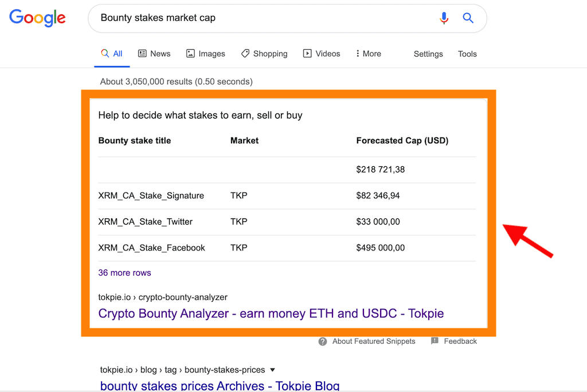Switch to Shopping results tab
Viewport: 587px width, 392px height.
click(x=264, y=53)
